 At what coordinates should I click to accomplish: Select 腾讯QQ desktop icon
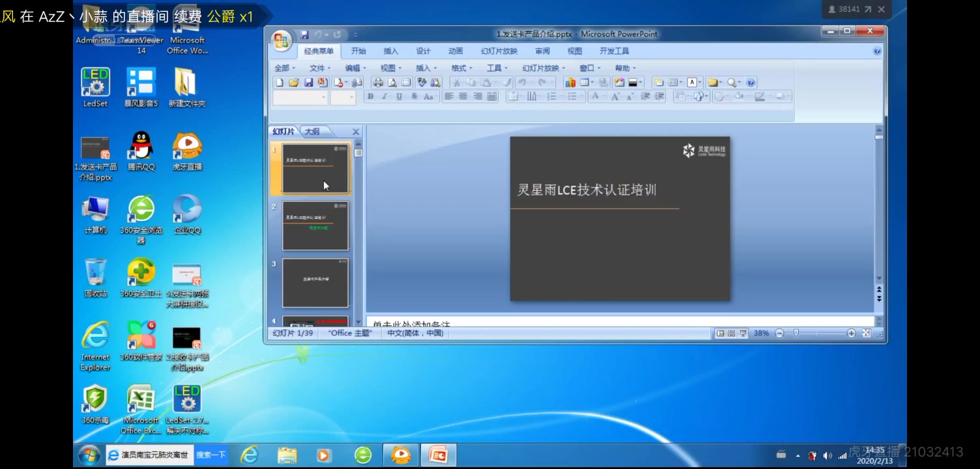coord(141,151)
